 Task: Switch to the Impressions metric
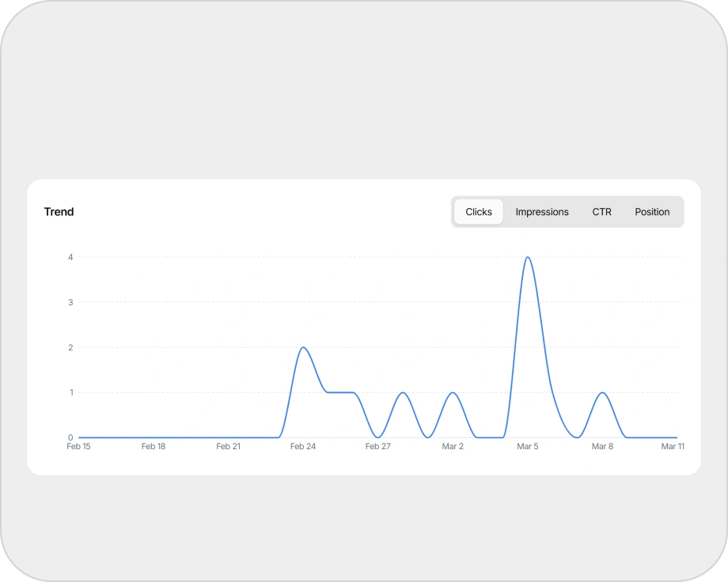(x=542, y=212)
